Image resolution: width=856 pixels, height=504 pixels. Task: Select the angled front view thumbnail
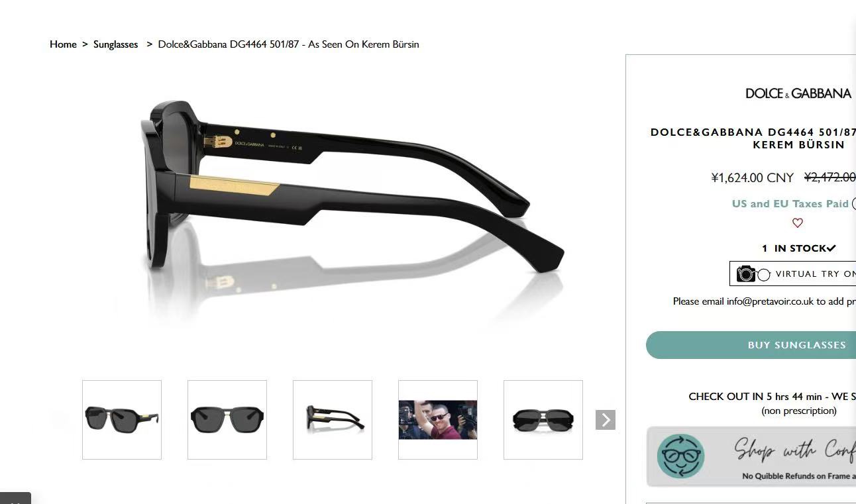(122, 420)
